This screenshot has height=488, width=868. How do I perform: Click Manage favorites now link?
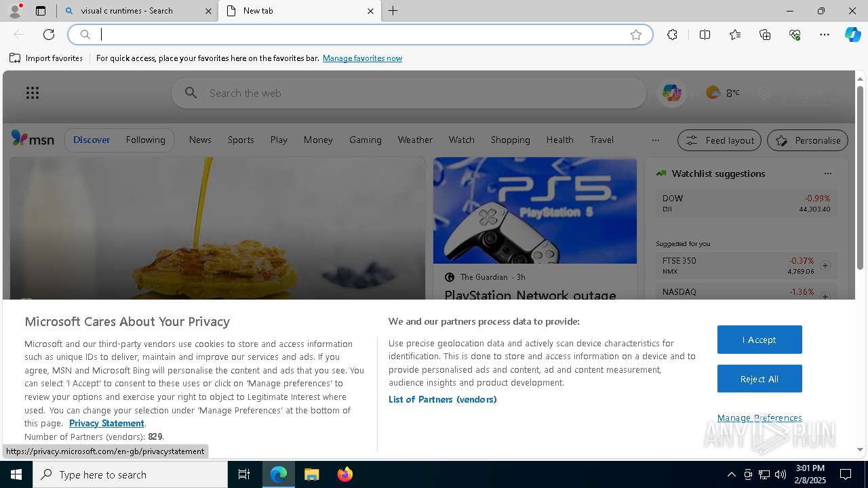(x=362, y=58)
